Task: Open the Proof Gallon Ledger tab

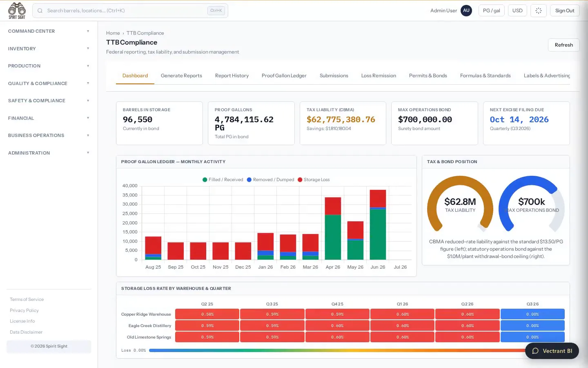Action: point(284,76)
